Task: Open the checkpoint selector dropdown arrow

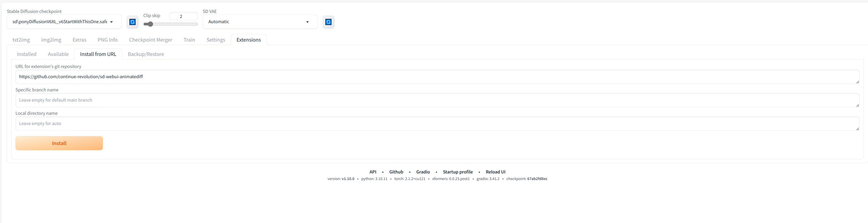Action: click(111, 22)
